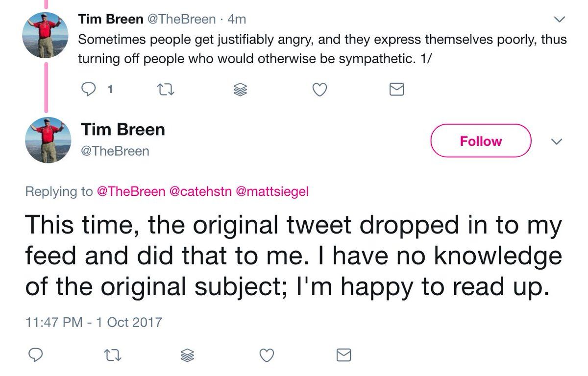Screen dimensions: 588x376
Task: Like the main tweet about reading up
Action: click(x=266, y=355)
